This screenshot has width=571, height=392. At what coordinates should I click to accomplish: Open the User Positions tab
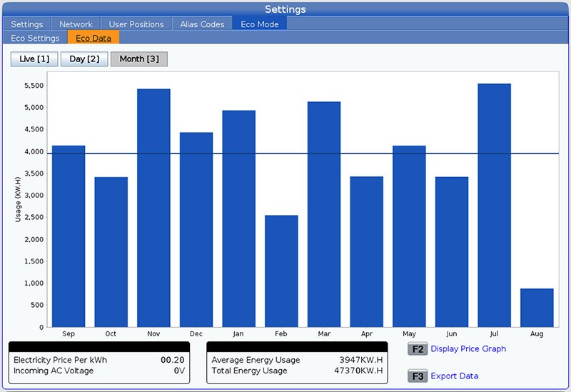[136, 24]
